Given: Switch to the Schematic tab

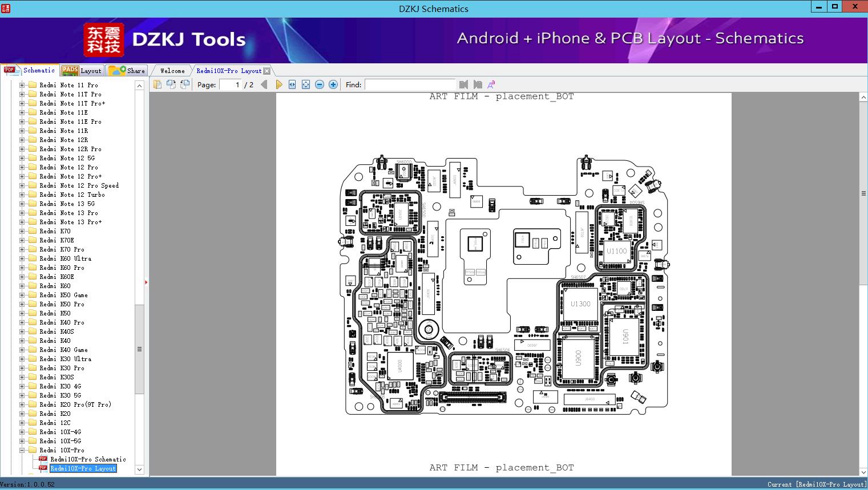Looking at the screenshot, I should coord(30,70).
